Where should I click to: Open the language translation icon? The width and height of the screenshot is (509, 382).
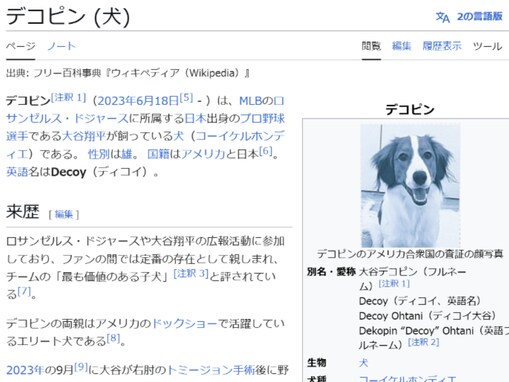[x=443, y=17]
